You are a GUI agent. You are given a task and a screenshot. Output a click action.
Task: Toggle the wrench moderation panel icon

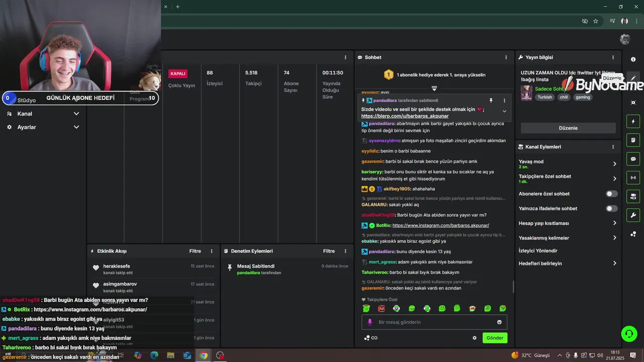(x=633, y=215)
